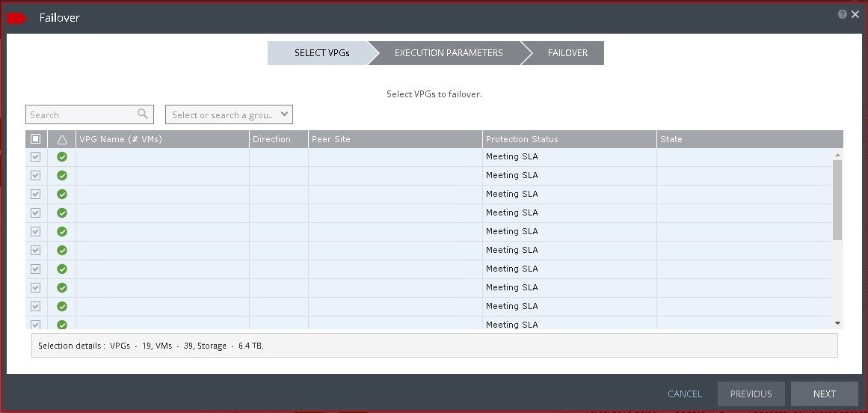Click the NEXT button
Screen dimensions: 868x413
pos(825,394)
